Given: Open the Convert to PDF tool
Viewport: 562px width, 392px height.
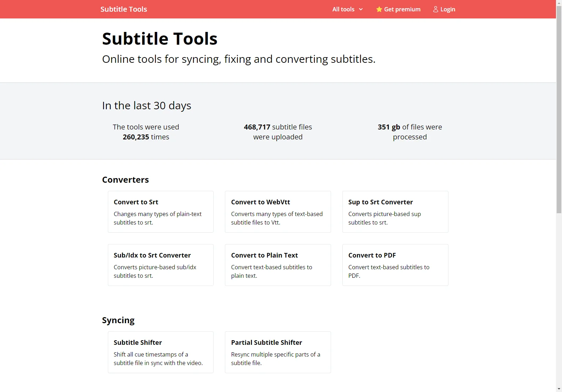Looking at the screenshot, I should point(395,265).
